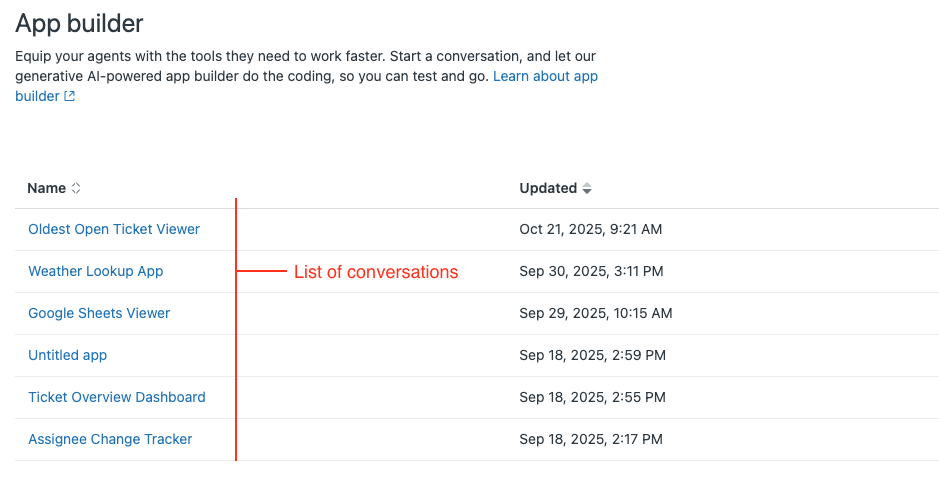Click the Sep 18, 2025, 2:59 PM timestamp
This screenshot has width=939, height=479.
pos(593,355)
